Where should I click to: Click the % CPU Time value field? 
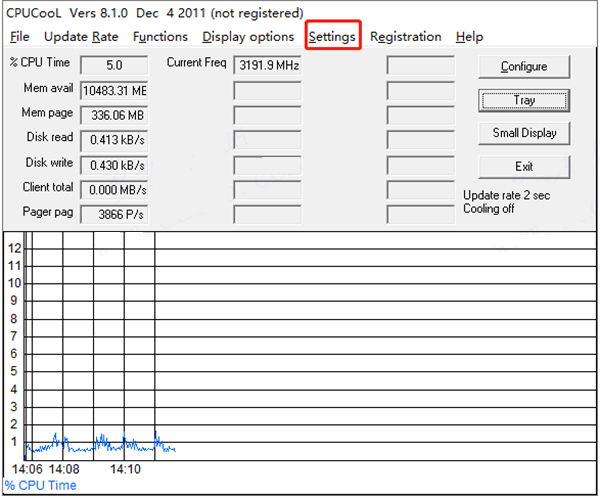114,65
